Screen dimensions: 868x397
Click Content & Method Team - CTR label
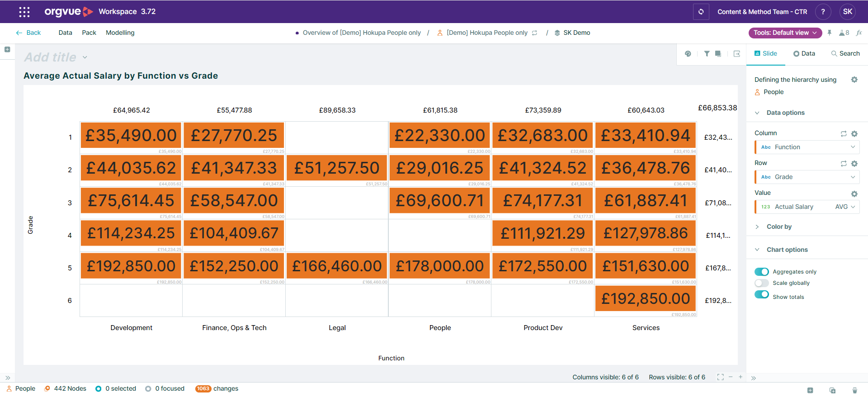[762, 12]
